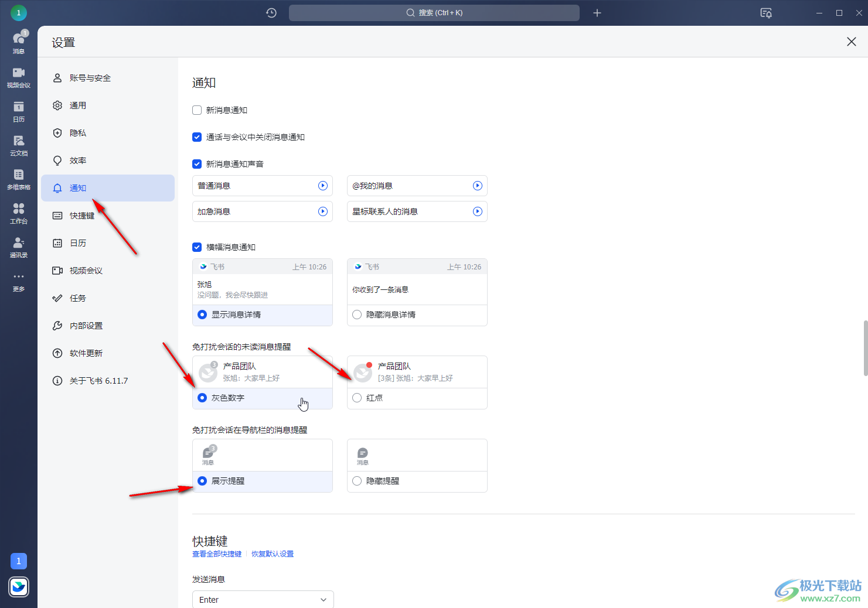Viewport: 868px width, 608px height.
Task: Select the 隐藏消息详情 radio option
Action: coord(357,315)
